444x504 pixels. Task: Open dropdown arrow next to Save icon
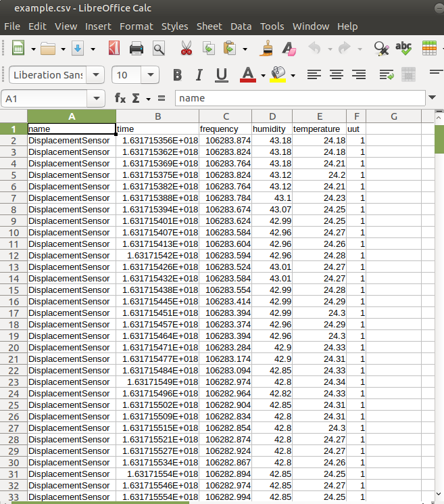point(93,49)
